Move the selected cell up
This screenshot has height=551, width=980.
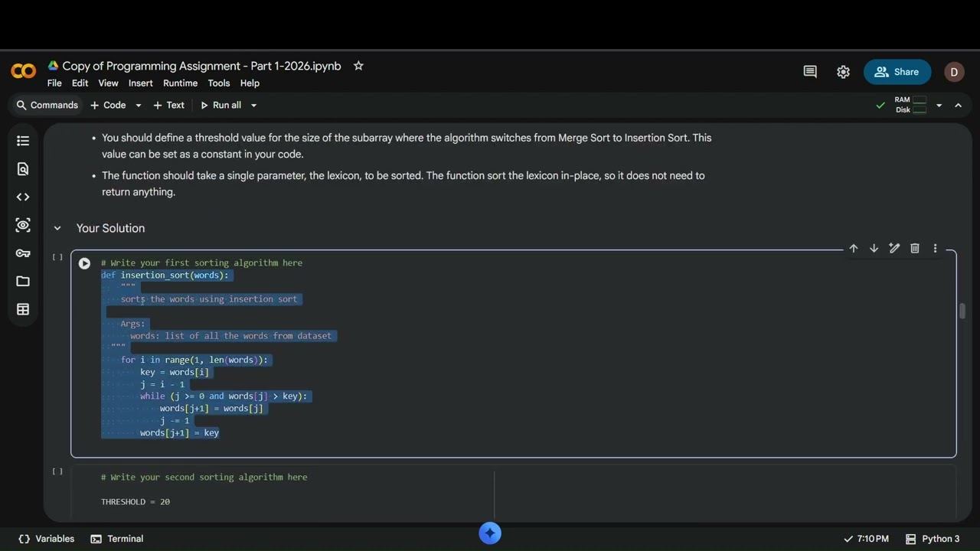(853, 249)
